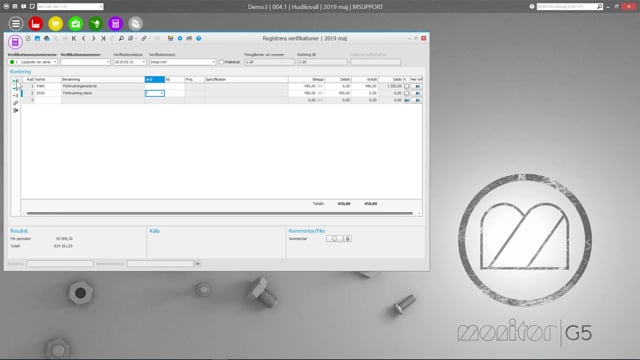The image size is (640, 360).
Task: Click the Räkning till field
Action: coord(322,62)
